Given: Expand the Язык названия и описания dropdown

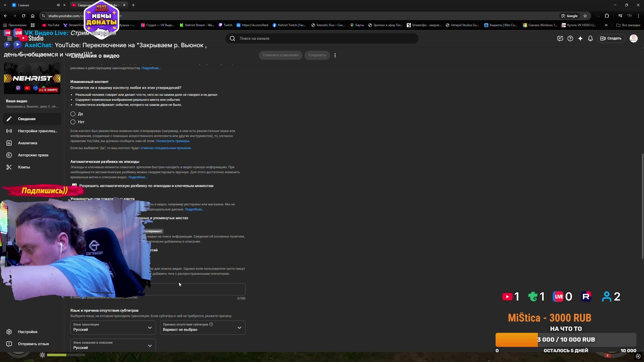Looking at the screenshot, I should coord(113,345).
